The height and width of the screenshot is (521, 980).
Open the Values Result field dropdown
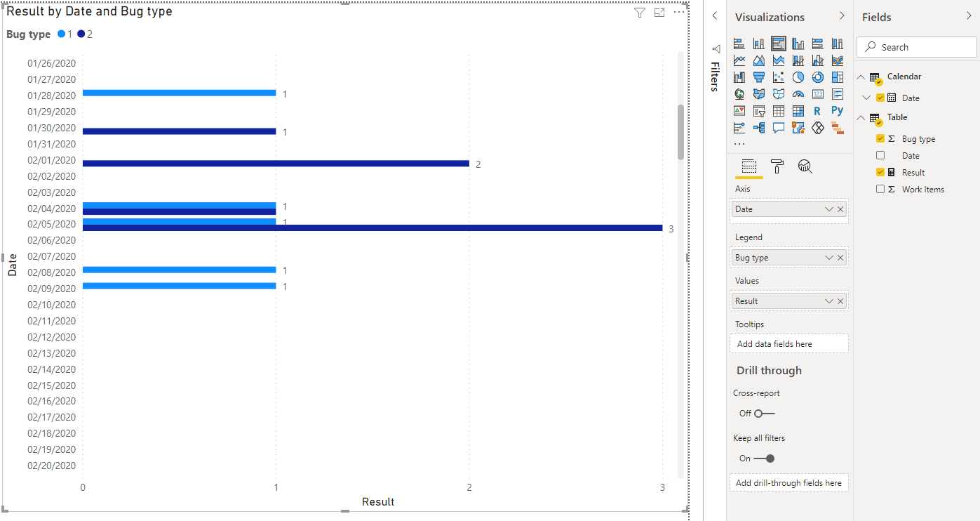(829, 301)
